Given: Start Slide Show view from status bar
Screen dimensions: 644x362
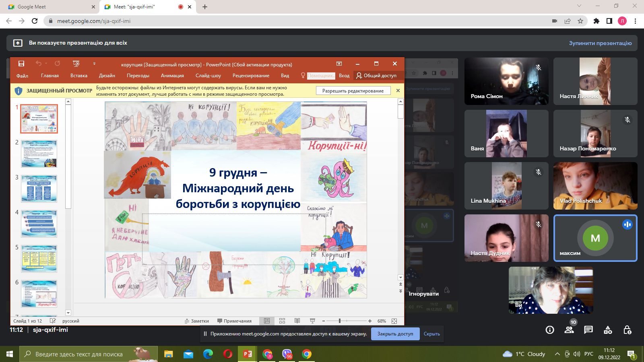Looking at the screenshot, I should click(x=312, y=321).
